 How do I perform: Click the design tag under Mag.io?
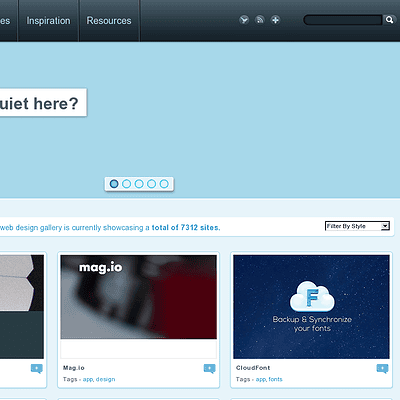click(105, 379)
